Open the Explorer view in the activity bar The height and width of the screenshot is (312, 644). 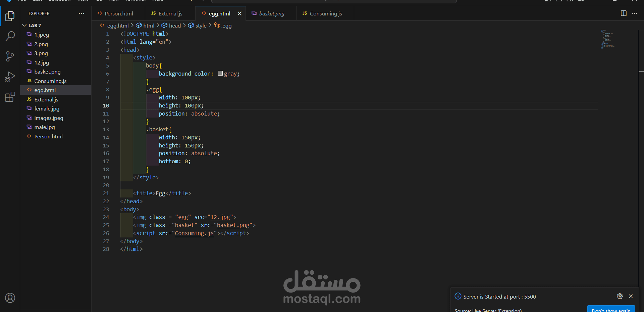pyautogui.click(x=10, y=16)
